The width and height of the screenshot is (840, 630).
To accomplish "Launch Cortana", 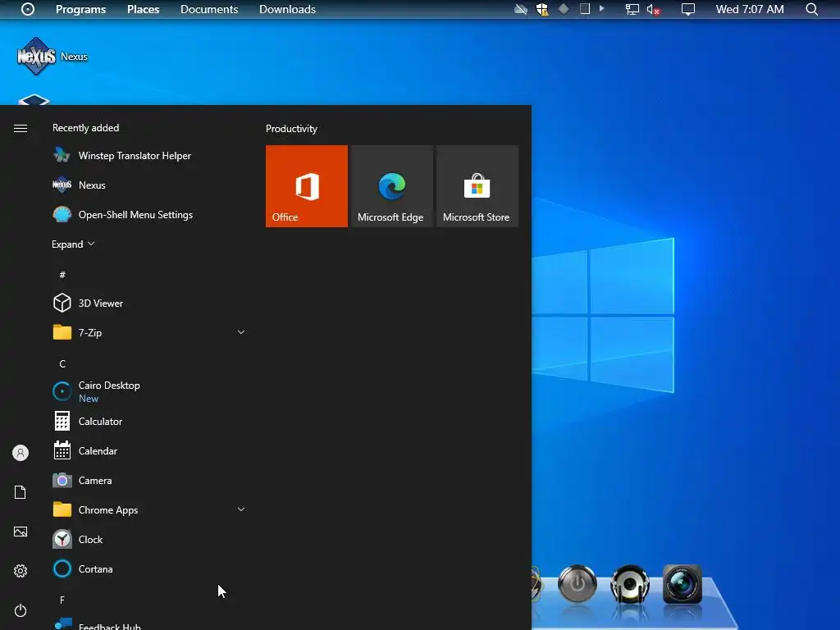I will [148, 569].
